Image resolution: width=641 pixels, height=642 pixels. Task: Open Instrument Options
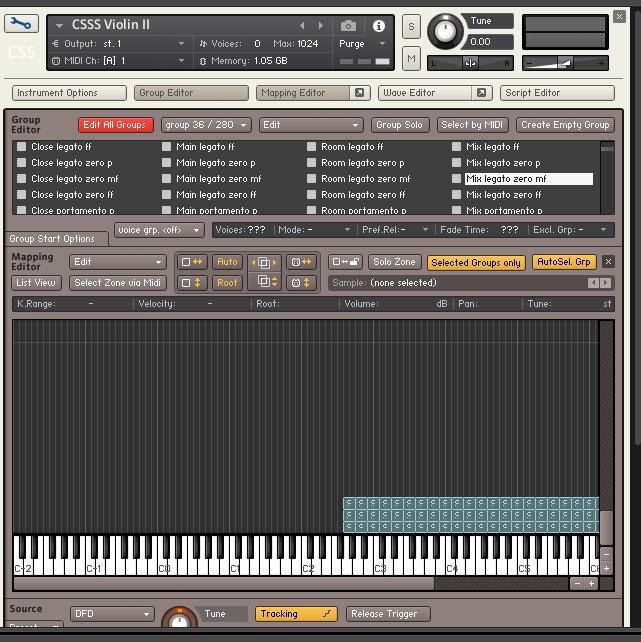point(69,93)
